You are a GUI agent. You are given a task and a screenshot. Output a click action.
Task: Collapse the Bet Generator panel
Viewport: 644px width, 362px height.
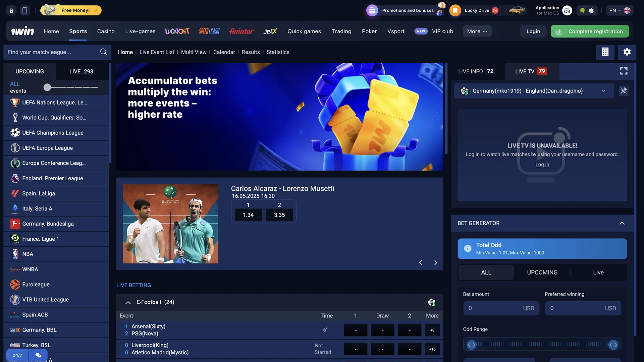pos(622,223)
